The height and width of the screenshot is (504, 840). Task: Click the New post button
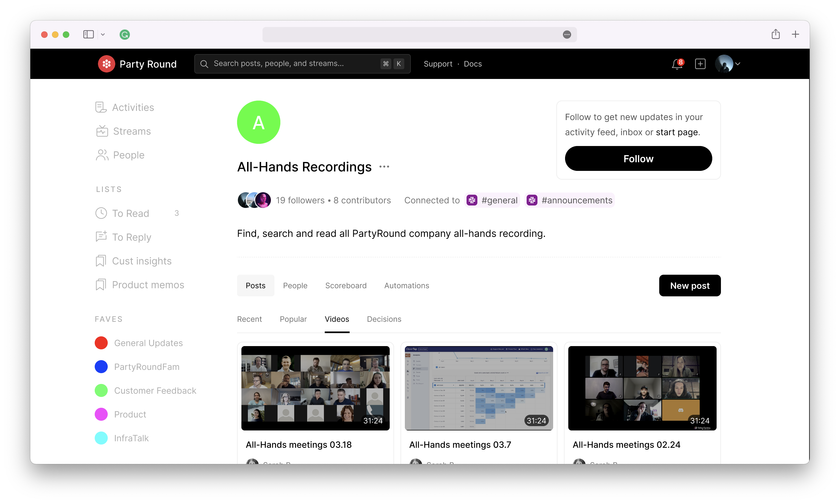click(690, 286)
